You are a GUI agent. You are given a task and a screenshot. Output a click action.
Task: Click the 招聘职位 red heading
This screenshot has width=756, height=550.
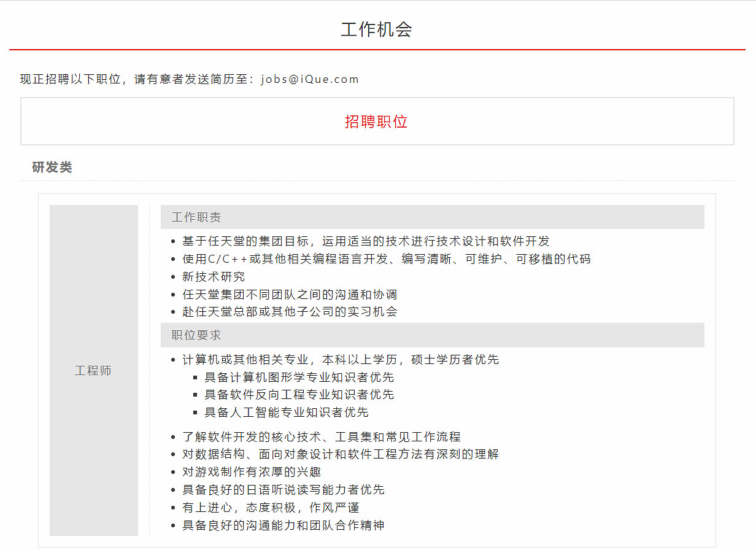click(377, 121)
